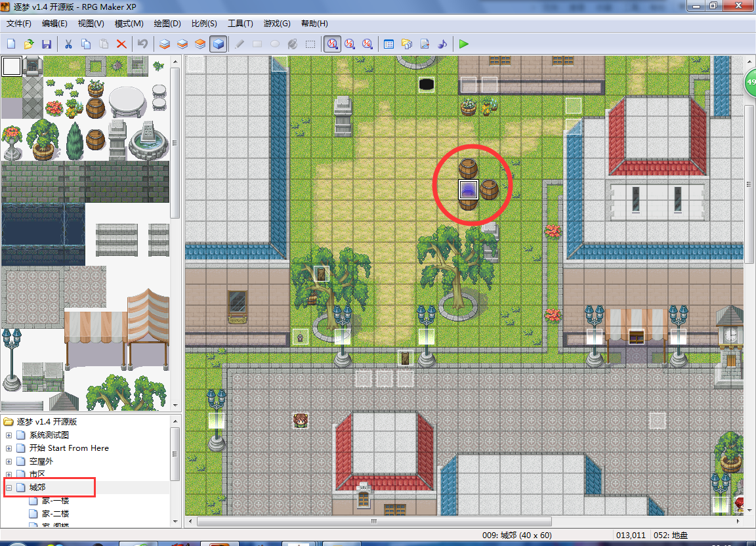
Task: Undo the last action with the arrow icon
Action: pos(142,45)
